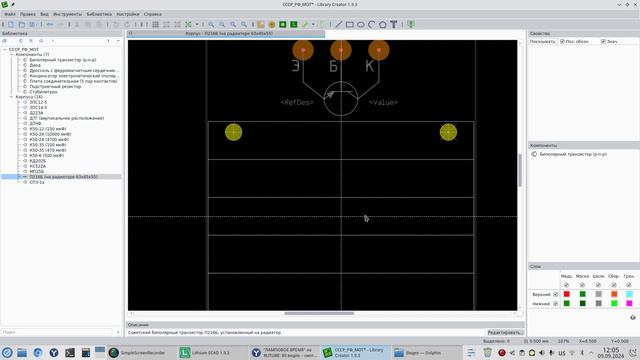Select the Arc drawing tool

(371, 24)
